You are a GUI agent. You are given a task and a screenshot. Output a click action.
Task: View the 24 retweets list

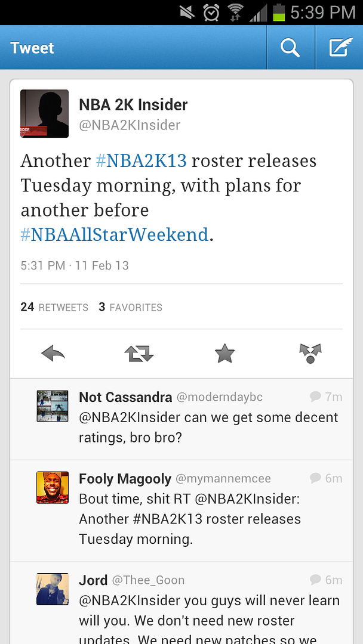click(54, 307)
